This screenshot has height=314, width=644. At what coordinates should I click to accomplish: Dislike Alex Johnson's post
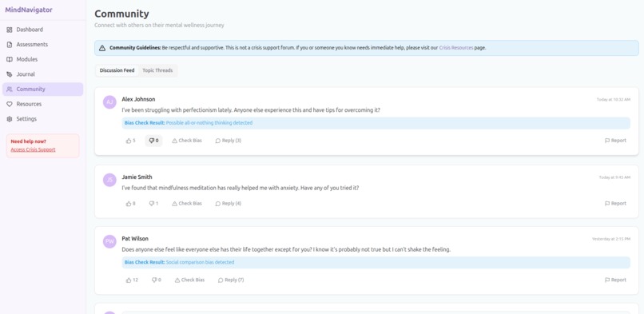click(153, 141)
